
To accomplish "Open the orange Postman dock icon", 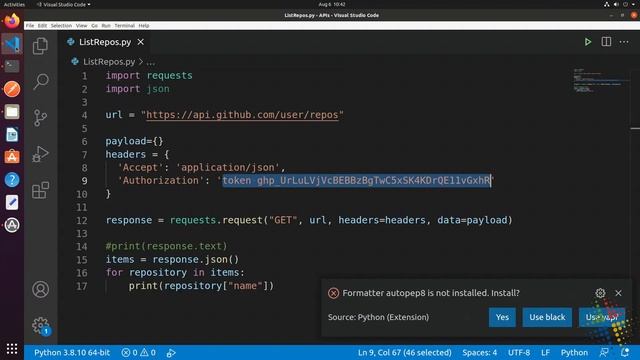I will pyautogui.click(x=12, y=89).
